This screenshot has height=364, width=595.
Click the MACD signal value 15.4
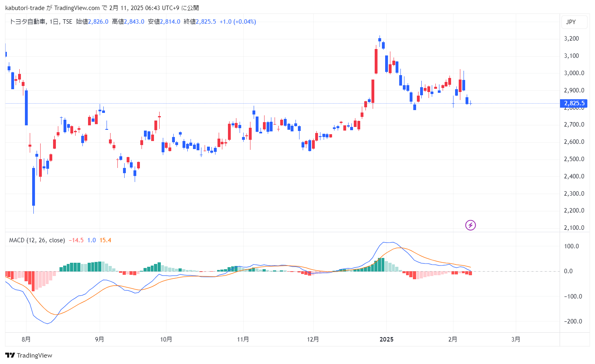pyautogui.click(x=105, y=240)
